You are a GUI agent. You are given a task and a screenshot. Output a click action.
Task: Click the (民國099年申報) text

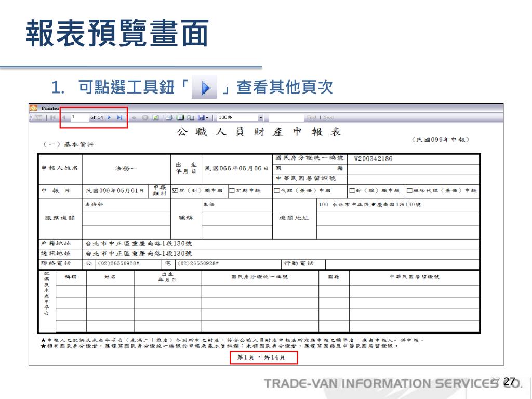(x=441, y=139)
